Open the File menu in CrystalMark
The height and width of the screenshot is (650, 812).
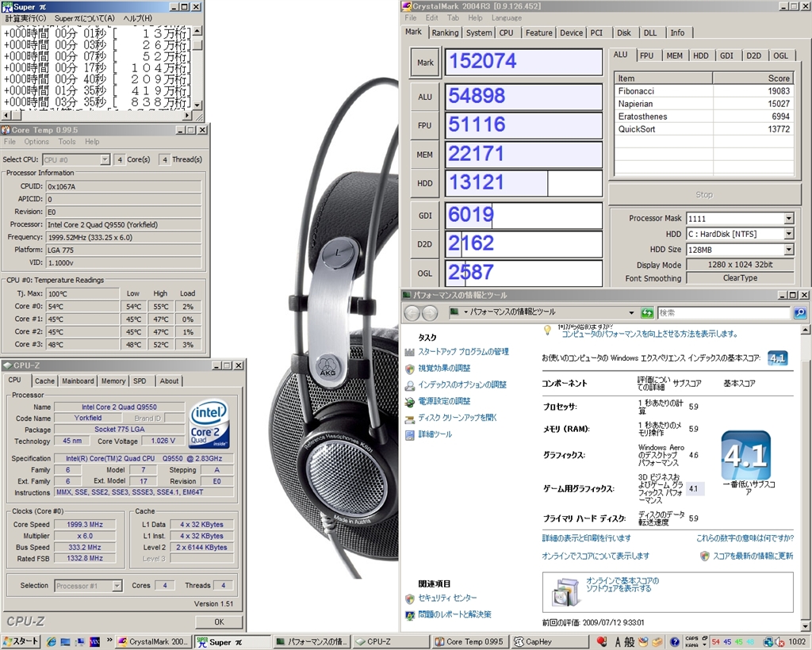coord(411,17)
